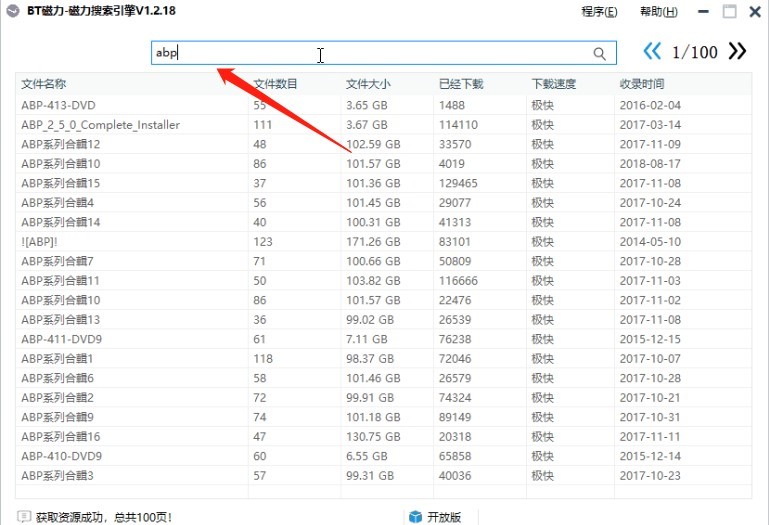
Task: Click the 22476 downloads cell
Action: (x=455, y=300)
